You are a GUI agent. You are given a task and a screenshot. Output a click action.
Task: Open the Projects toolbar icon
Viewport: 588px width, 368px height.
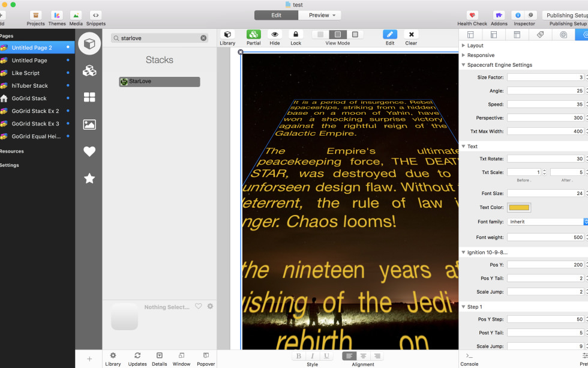coord(35,16)
